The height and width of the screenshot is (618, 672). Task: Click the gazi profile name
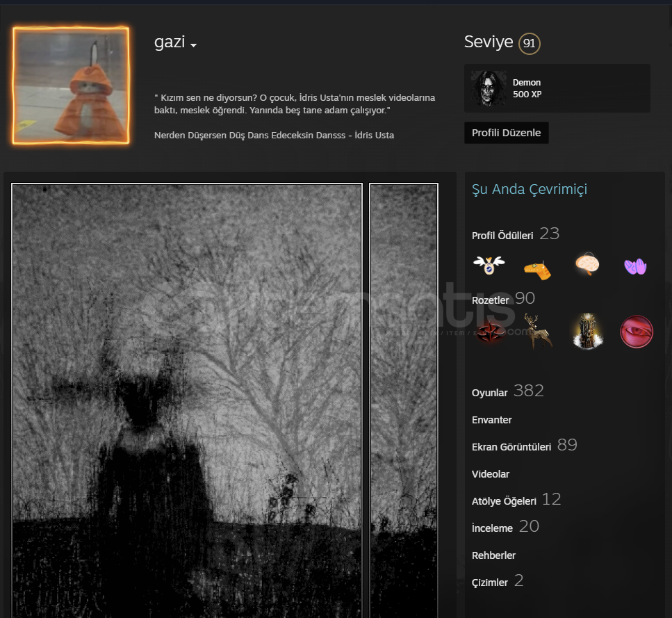coord(170,42)
